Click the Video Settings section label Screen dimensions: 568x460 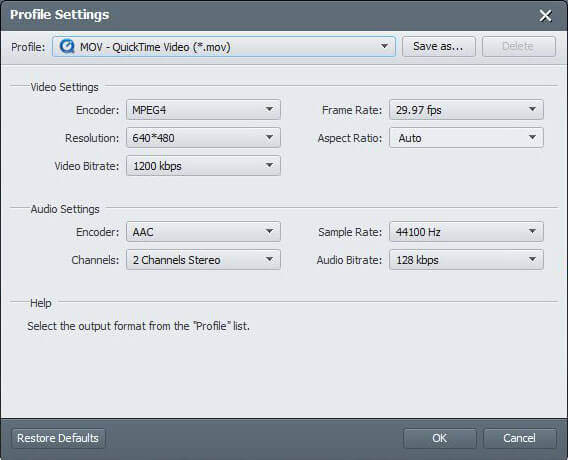click(x=64, y=87)
